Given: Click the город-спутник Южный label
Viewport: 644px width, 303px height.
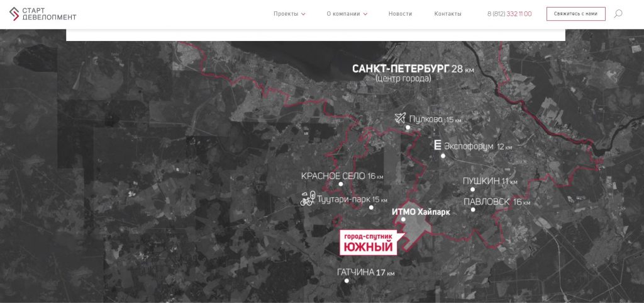Looking at the screenshot, I should (x=369, y=243).
